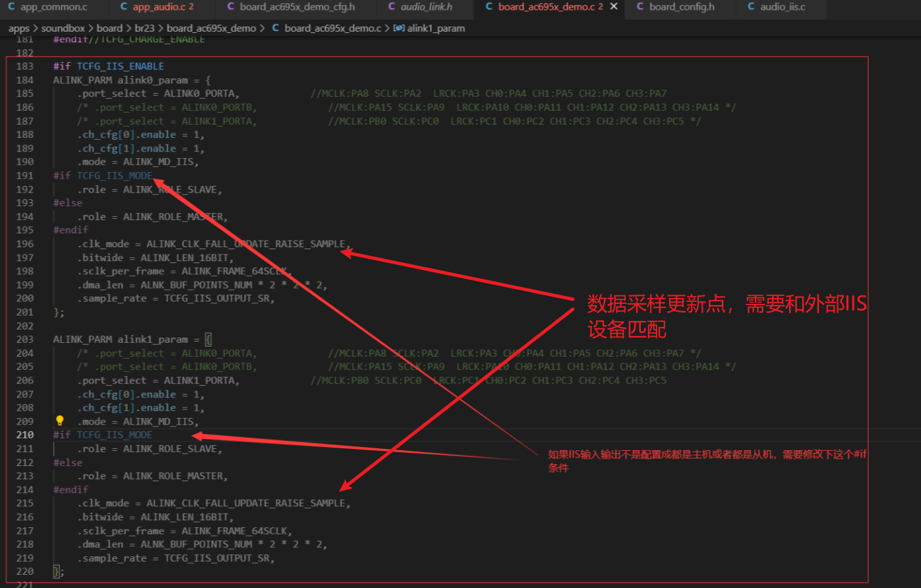Click 'ALINK_PARM alink1_param' declaration line
The width and height of the screenshot is (921, 588).
pyautogui.click(x=132, y=339)
